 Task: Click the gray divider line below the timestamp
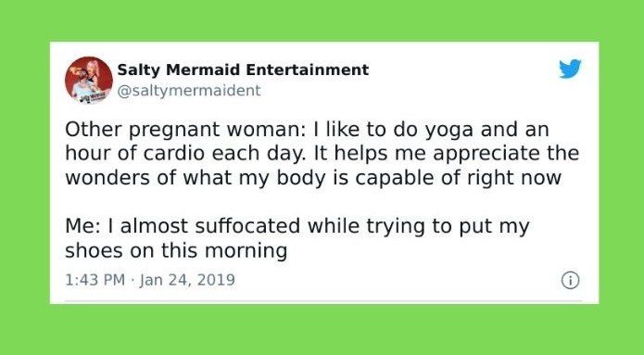[324, 300]
